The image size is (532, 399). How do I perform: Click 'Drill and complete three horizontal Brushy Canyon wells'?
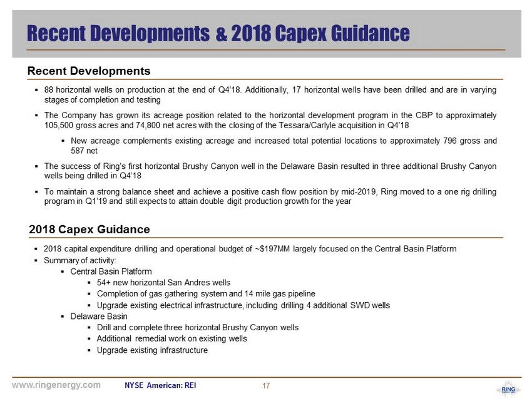[198, 328]
